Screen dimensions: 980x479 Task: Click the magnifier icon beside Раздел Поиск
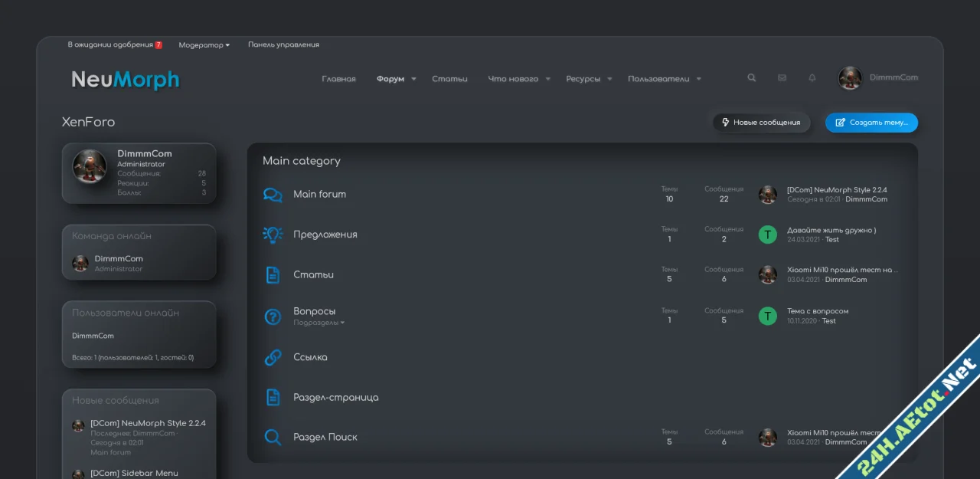[x=273, y=438]
